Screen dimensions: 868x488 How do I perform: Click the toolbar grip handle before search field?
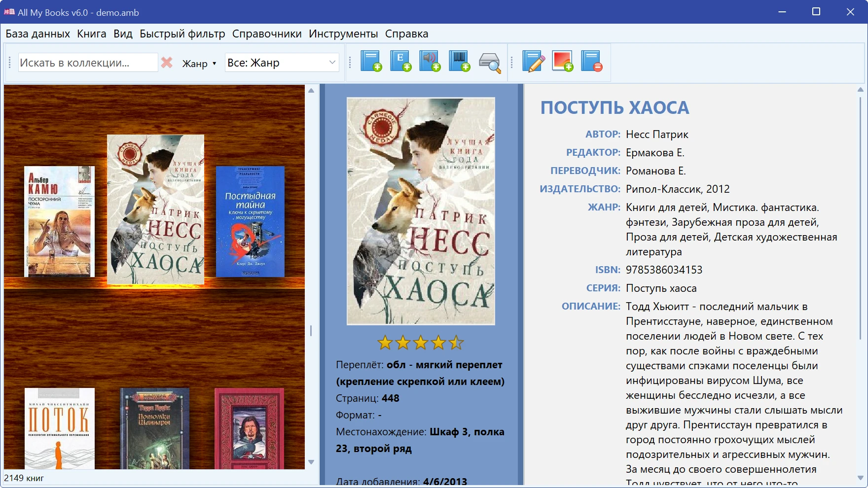9,63
